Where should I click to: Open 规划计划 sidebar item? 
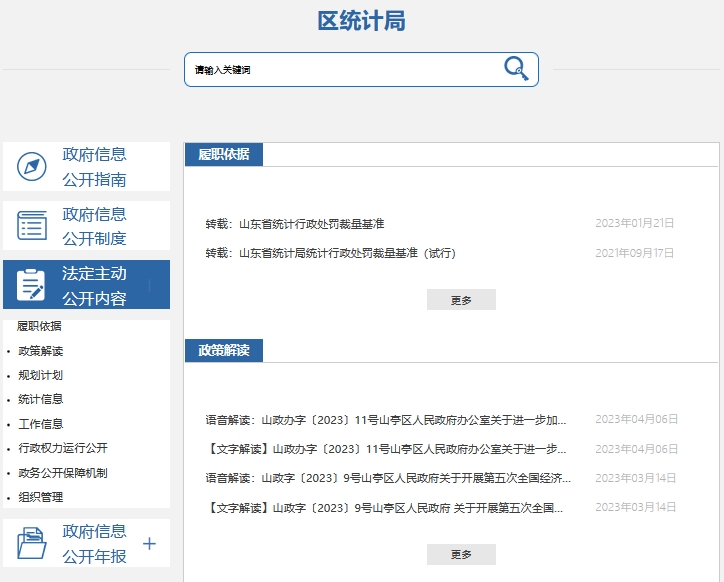click(x=40, y=375)
